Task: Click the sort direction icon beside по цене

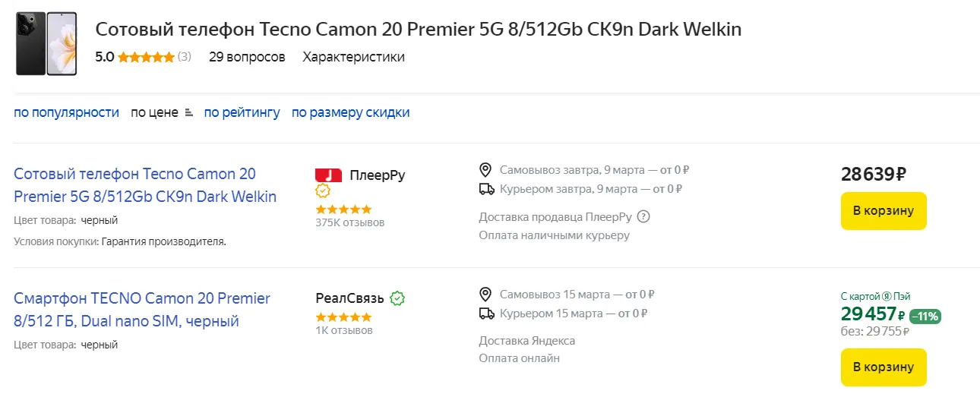Action: 188,112
